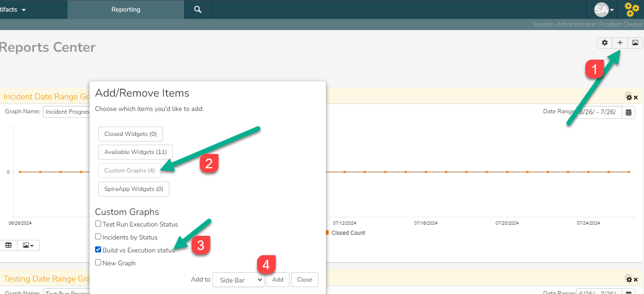The width and height of the screenshot is (644, 294).
Task: Switch to the Reporting tab
Action: 126,9
